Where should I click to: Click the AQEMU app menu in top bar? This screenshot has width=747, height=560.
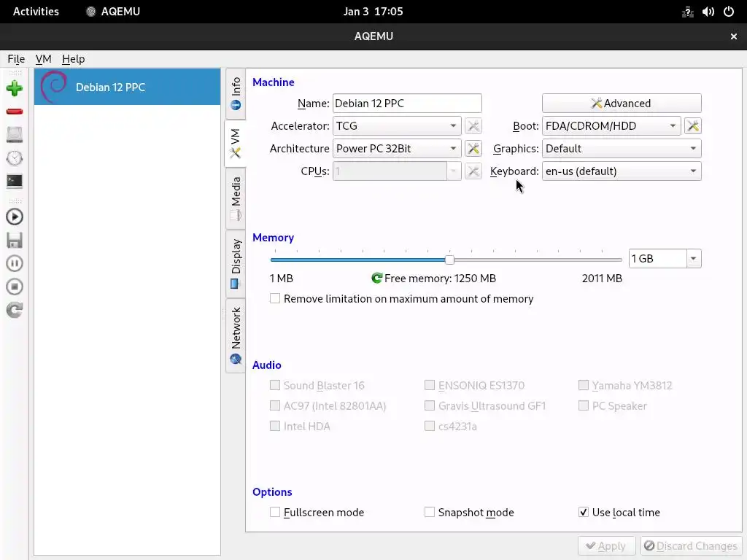[x=113, y=12]
